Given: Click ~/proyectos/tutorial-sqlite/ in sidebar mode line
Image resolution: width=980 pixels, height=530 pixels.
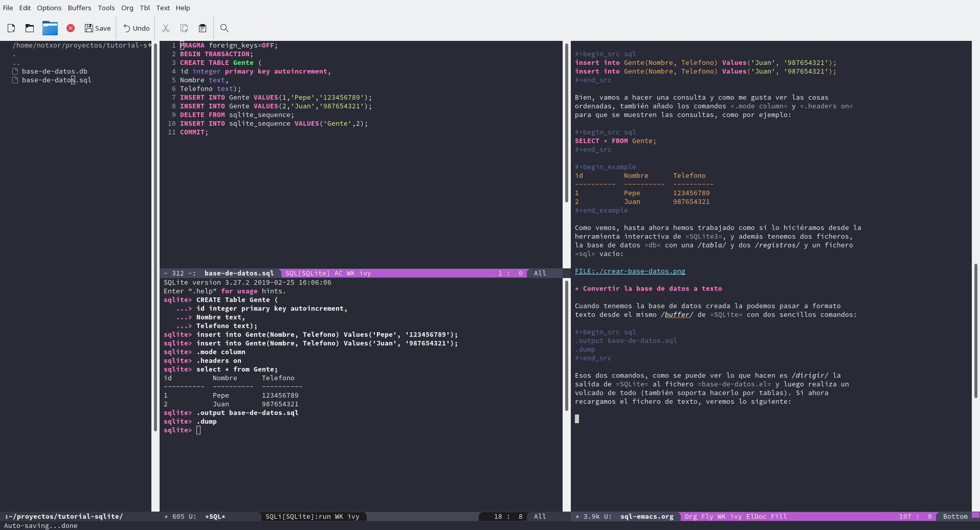Looking at the screenshot, I should tap(65, 517).
